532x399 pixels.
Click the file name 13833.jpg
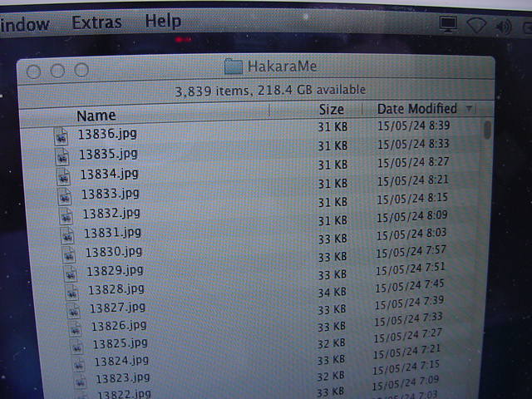pos(111,194)
